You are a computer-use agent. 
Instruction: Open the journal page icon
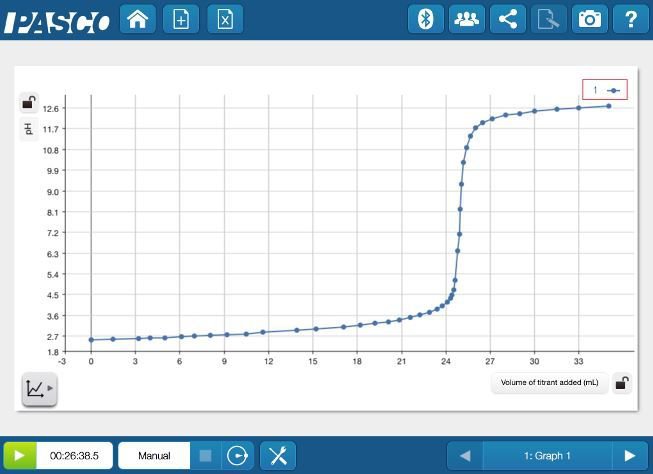pos(549,19)
